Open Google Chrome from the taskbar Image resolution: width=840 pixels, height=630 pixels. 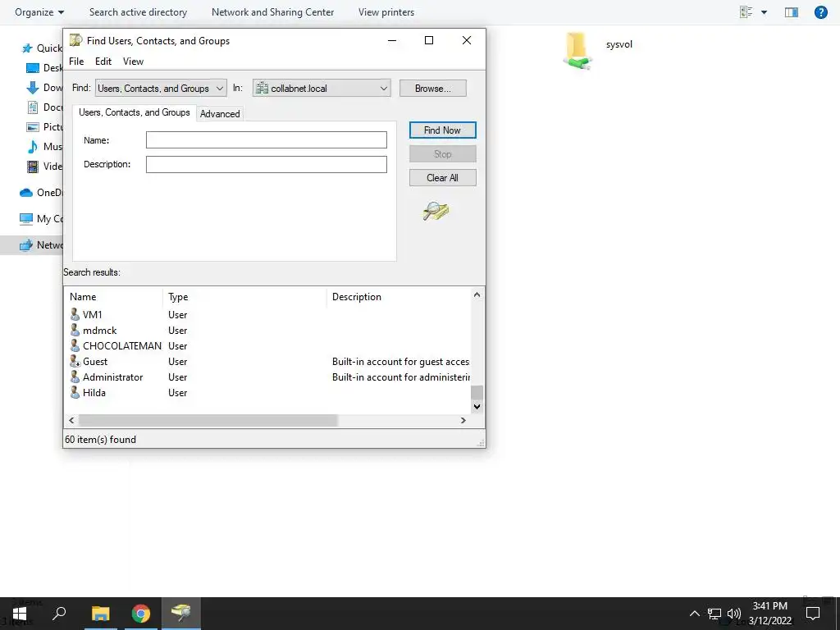141,614
